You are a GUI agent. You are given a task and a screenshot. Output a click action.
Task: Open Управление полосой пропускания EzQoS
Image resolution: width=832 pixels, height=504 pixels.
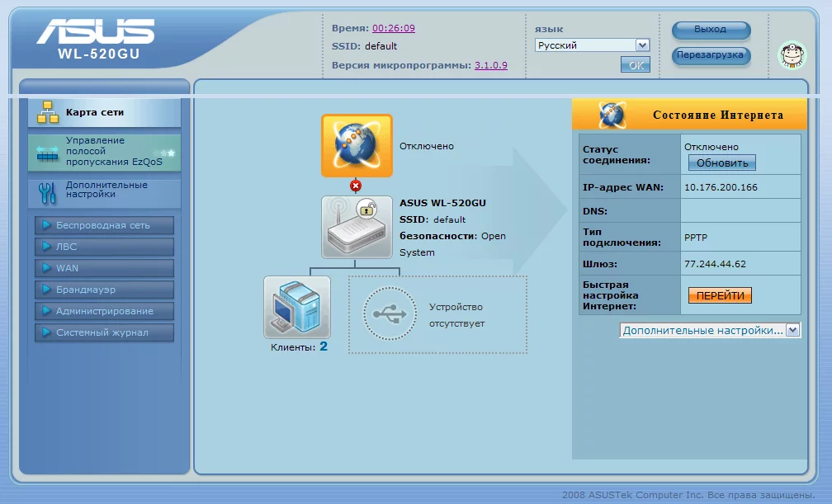tap(104, 152)
